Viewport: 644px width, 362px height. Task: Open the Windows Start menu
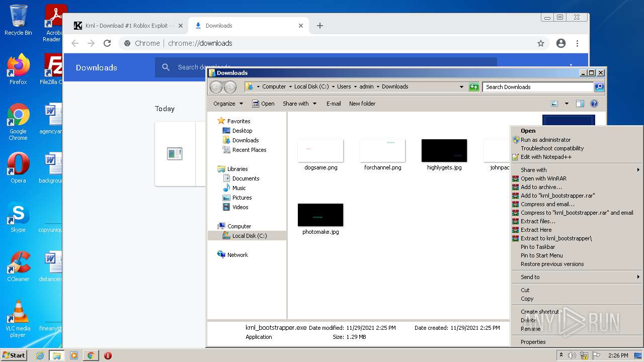coord(14,355)
